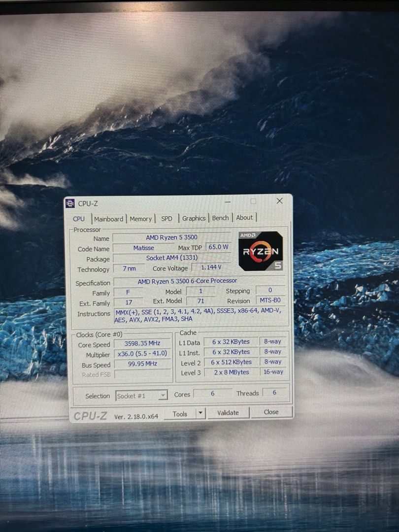Click the Core Voltage value 1.144 V
Image resolution: width=399 pixels, height=532 pixels.
click(x=211, y=267)
